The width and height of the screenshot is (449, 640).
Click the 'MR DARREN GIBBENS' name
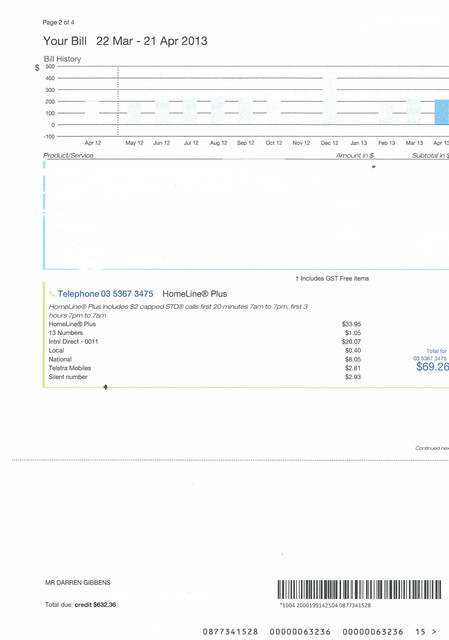[x=78, y=582]
